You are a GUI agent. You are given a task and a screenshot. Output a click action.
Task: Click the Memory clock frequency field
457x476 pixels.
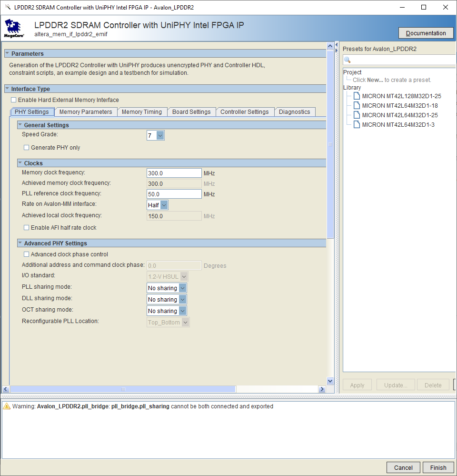coord(174,173)
